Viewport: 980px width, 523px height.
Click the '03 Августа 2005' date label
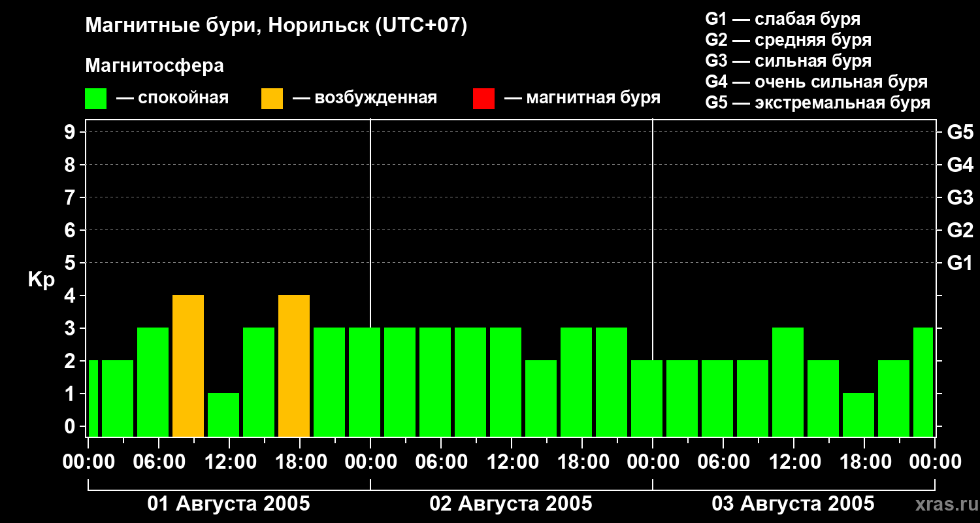pyautogui.click(x=793, y=504)
